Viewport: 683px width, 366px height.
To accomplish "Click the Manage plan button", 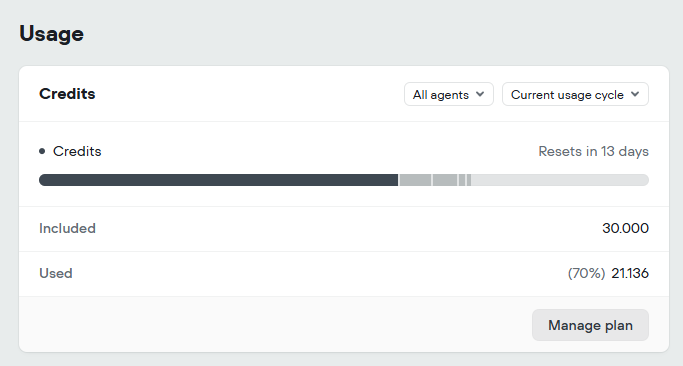I will pos(590,325).
